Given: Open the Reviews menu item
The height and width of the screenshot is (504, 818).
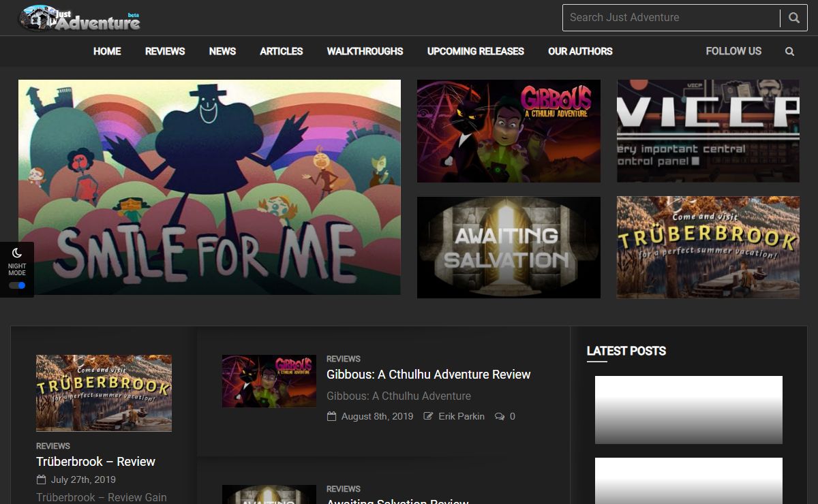Looking at the screenshot, I should (165, 51).
